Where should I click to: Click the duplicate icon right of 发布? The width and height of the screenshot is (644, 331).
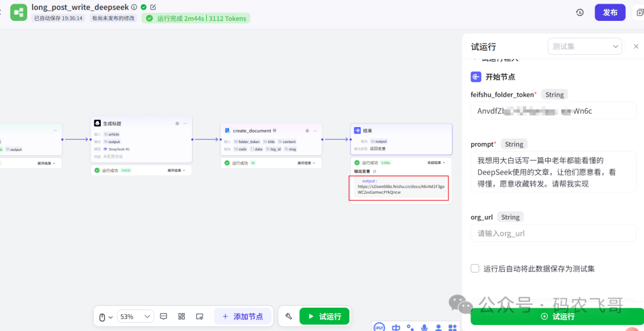[x=640, y=13]
